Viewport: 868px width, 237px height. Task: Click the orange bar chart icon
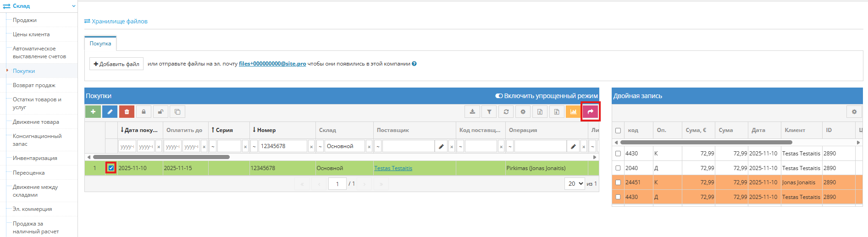click(x=573, y=111)
